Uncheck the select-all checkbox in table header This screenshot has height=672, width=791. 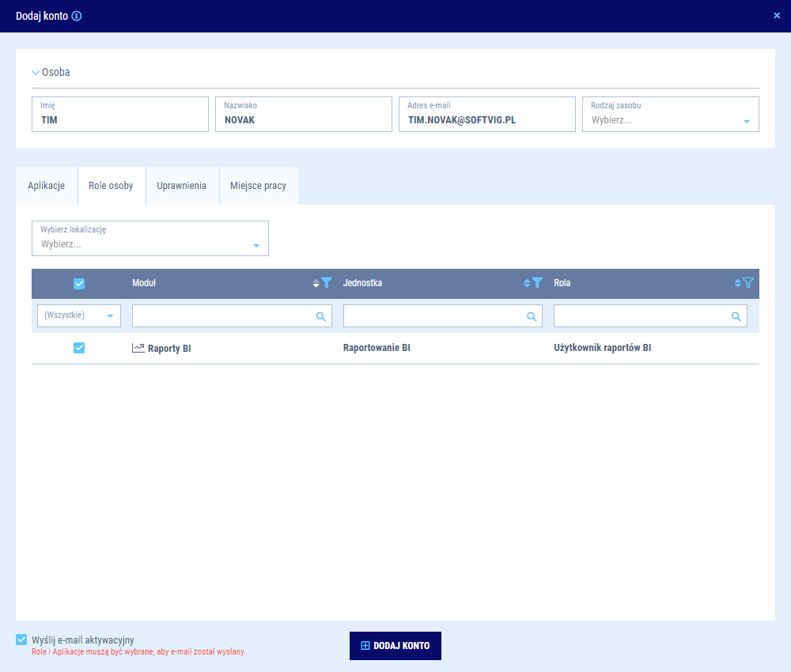79,284
